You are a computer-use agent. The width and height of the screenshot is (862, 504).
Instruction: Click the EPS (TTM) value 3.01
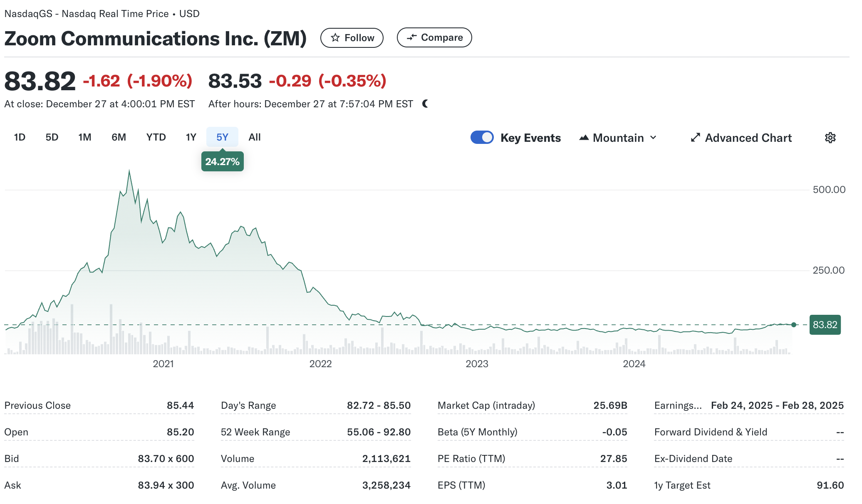[x=617, y=485]
